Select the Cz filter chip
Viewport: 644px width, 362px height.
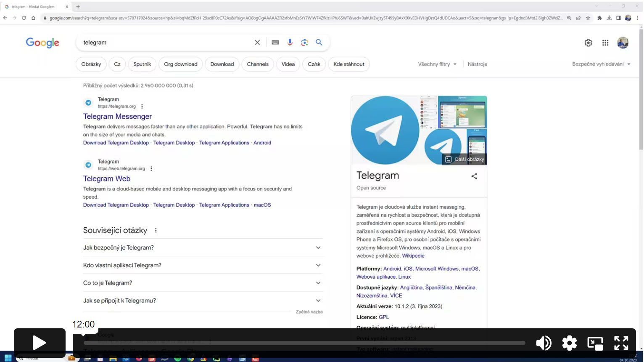coord(117,64)
